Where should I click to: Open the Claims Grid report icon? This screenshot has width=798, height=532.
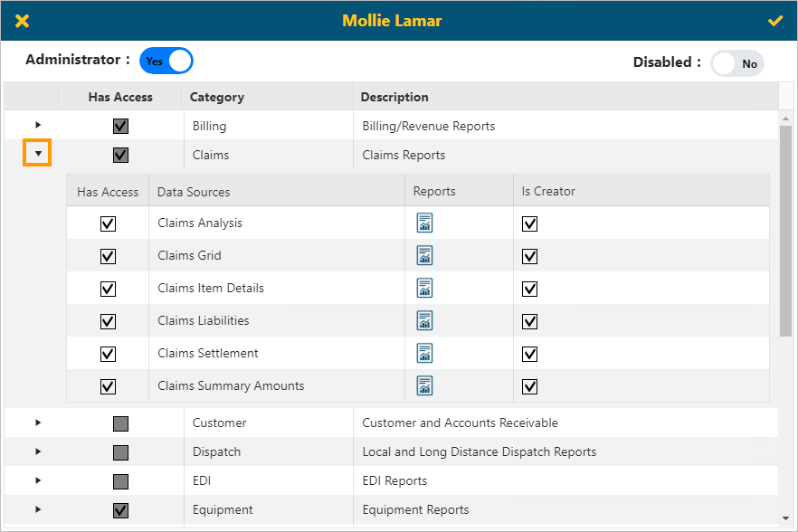coord(424,255)
